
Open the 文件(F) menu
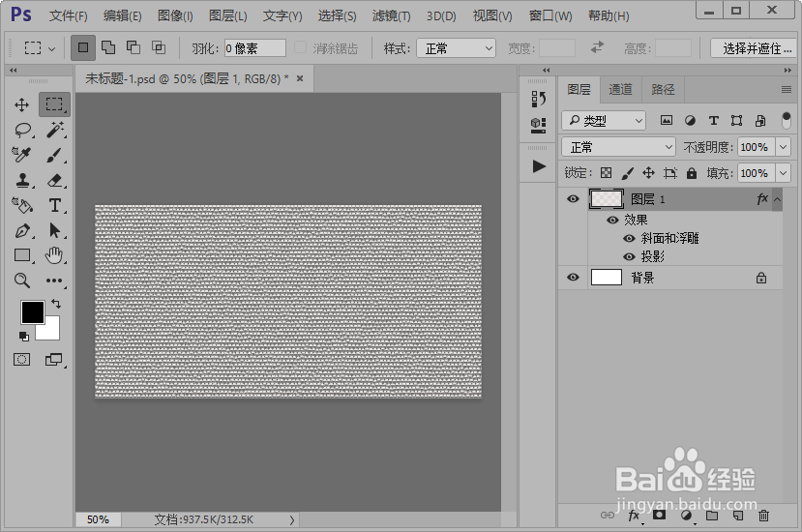[69, 15]
